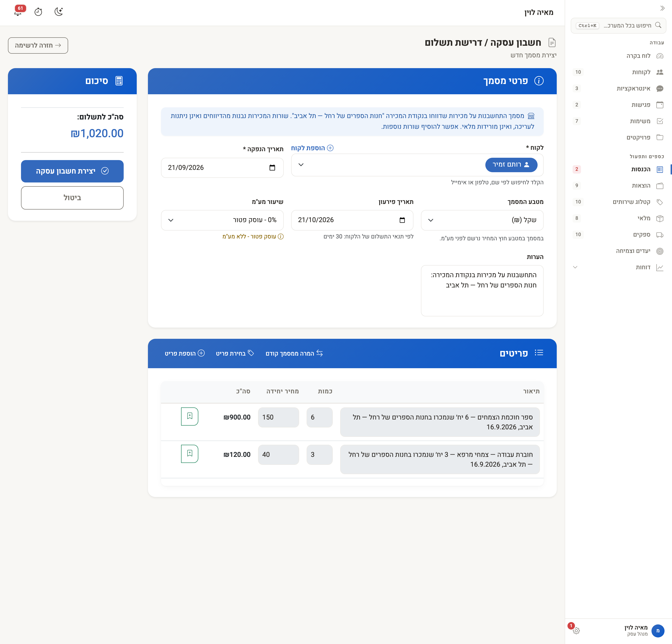The width and height of the screenshot is (672, 644).
Task: Click the מלאי box icon in sidebar
Action: tap(660, 218)
